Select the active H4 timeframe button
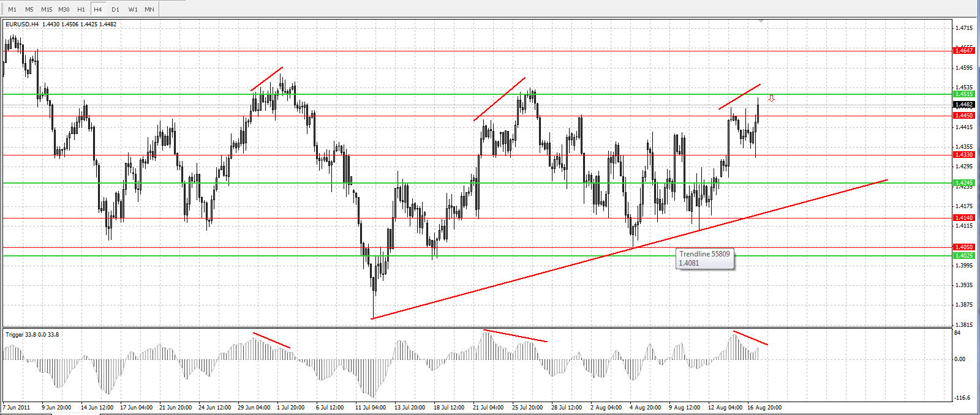 pos(98,9)
